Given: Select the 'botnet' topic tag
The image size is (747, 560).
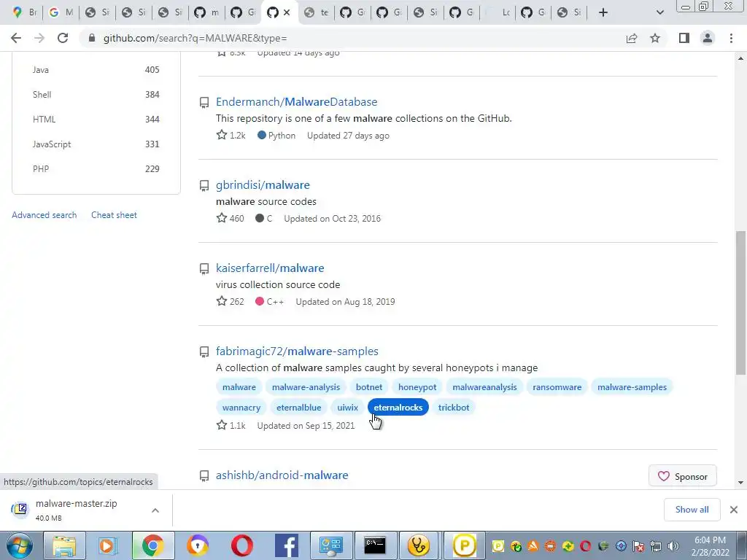Looking at the screenshot, I should [369, 387].
